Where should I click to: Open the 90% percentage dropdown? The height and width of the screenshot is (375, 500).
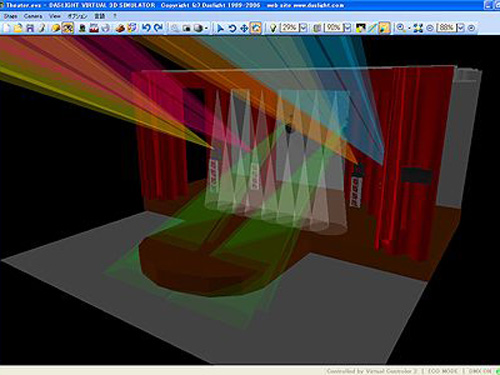(x=347, y=28)
